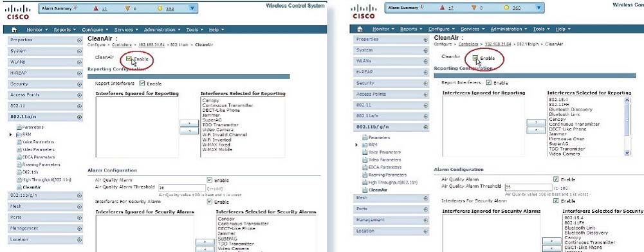Toggle CleanAir Enable checkbox on 802.11a/n page
Screen dimensions: 644x252
(129, 59)
